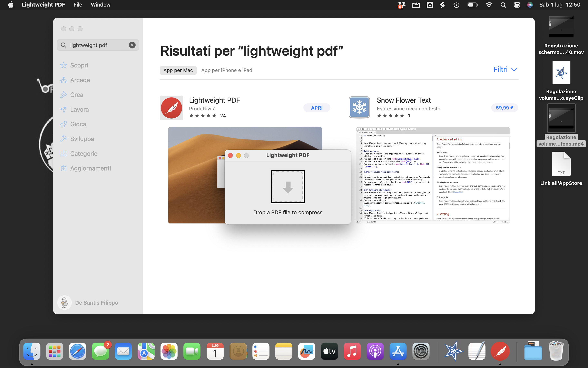The height and width of the screenshot is (368, 588).
Task: Open Lightweight PDF with APRI button
Action: [x=317, y=108]
